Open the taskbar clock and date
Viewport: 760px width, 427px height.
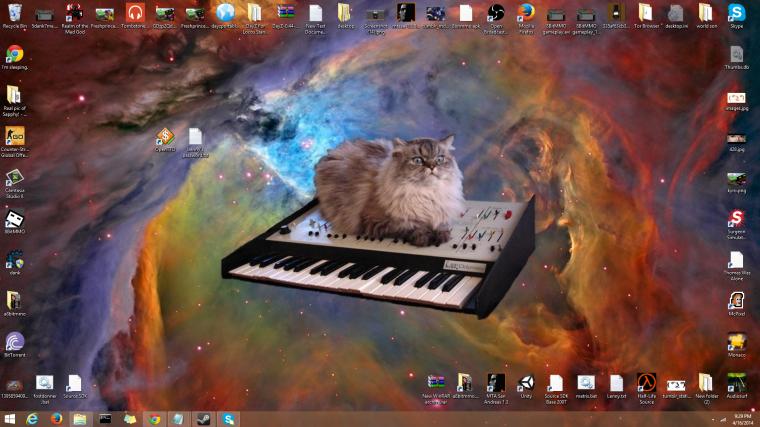point(743,419)
